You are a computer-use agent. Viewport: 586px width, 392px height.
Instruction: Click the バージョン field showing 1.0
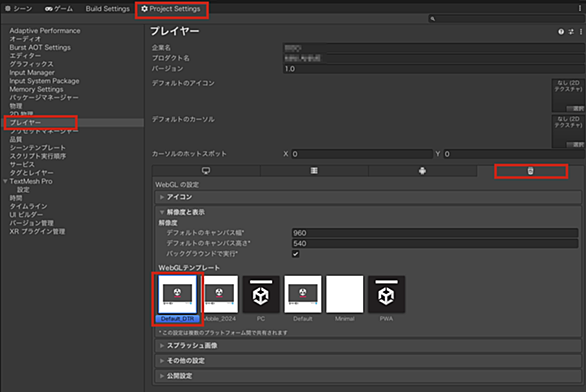[434, 69]
